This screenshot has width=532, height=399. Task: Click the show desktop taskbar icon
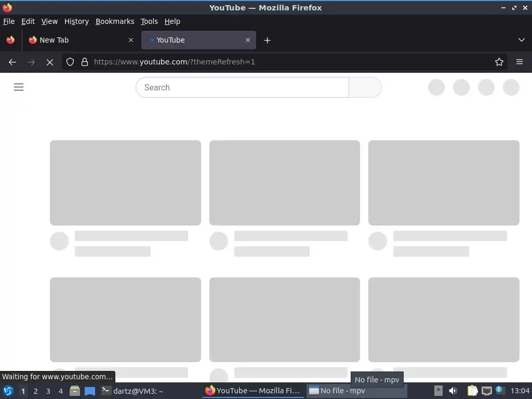click(x=90, y=391)
